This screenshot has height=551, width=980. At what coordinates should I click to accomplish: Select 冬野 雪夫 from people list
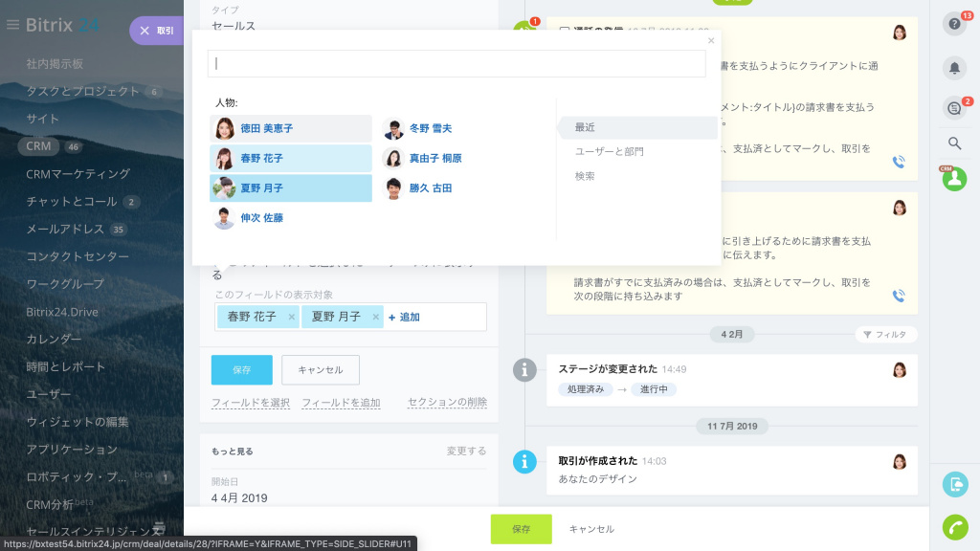point(430,128)
